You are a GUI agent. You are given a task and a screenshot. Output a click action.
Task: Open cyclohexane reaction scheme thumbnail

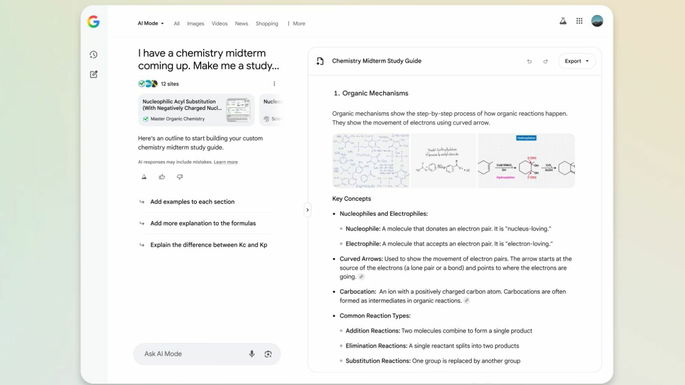(x=526, y=161)
